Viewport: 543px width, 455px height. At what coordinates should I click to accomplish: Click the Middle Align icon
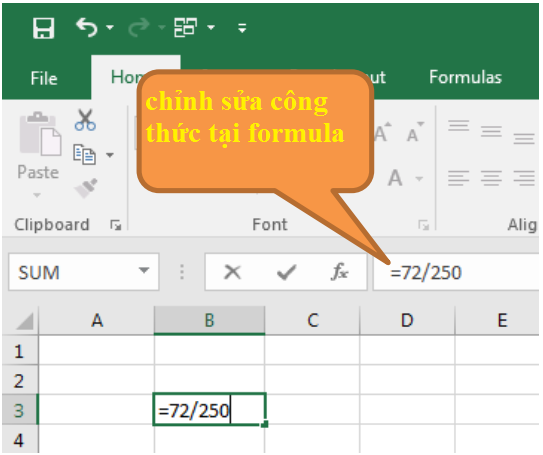pos(491,132)
